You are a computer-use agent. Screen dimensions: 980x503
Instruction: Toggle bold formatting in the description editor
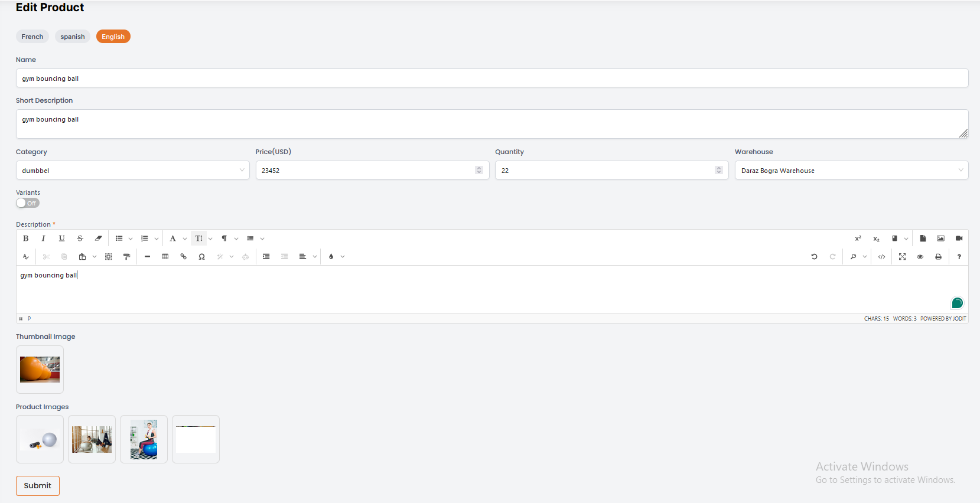pyautogui.click(x=25, y=239)
